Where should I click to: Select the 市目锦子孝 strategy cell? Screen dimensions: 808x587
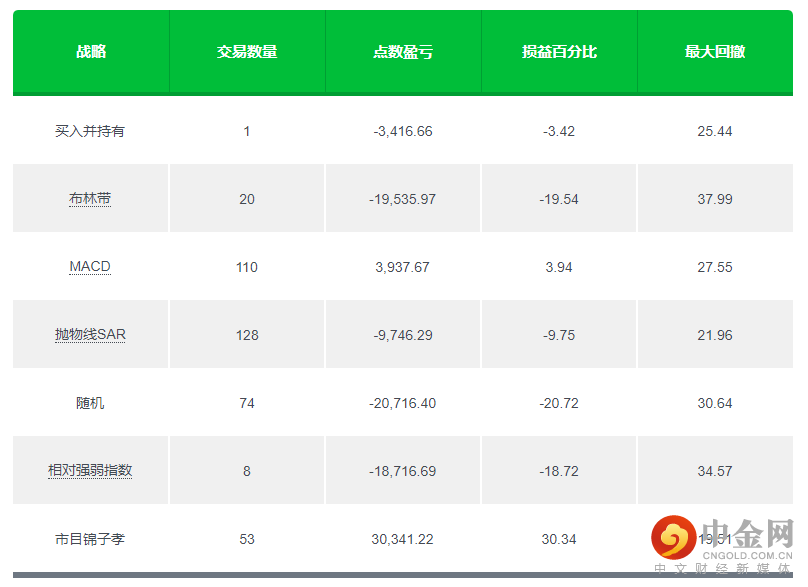(x=90, y=539)
